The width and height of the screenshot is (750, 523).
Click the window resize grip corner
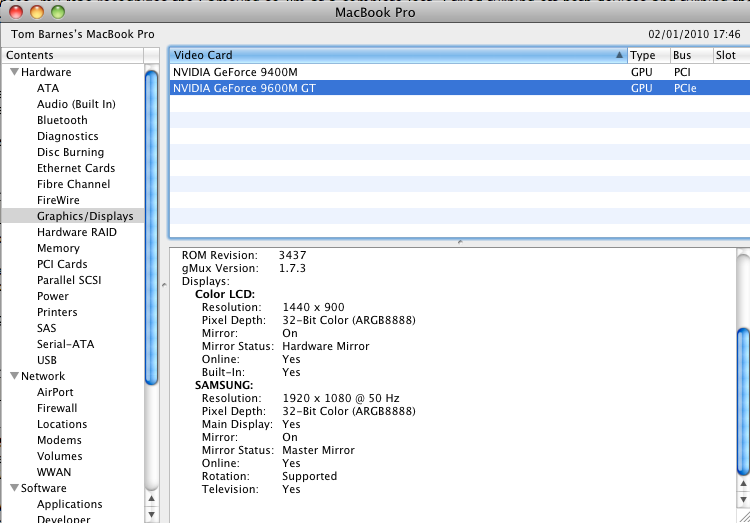(x=744, y=517)
